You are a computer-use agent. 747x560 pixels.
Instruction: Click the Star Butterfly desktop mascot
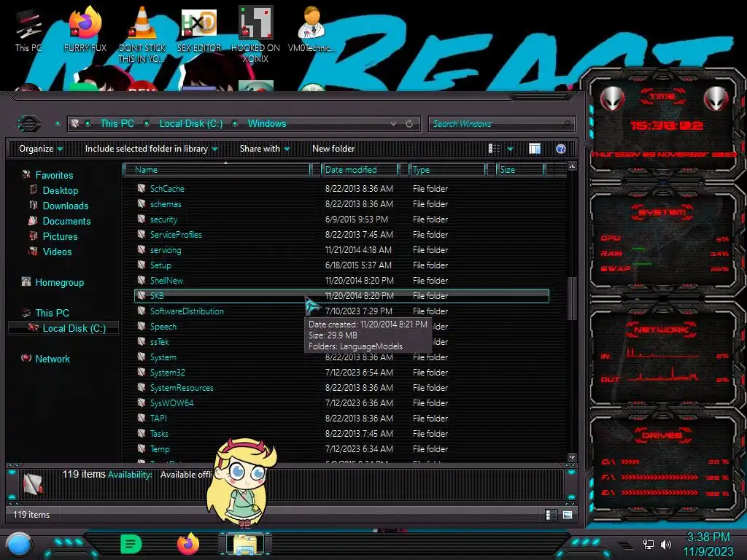[x=242, y=483]
